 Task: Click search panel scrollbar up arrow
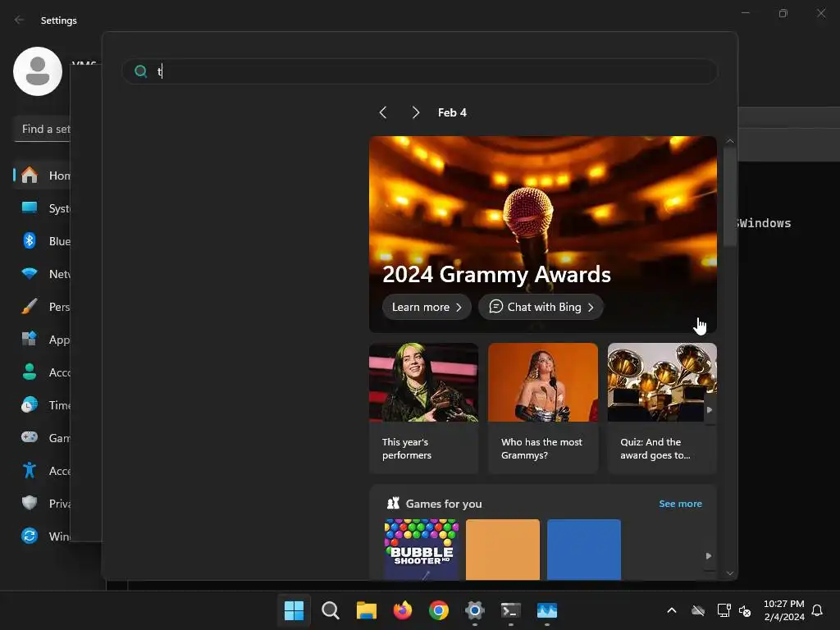[729, 141]
